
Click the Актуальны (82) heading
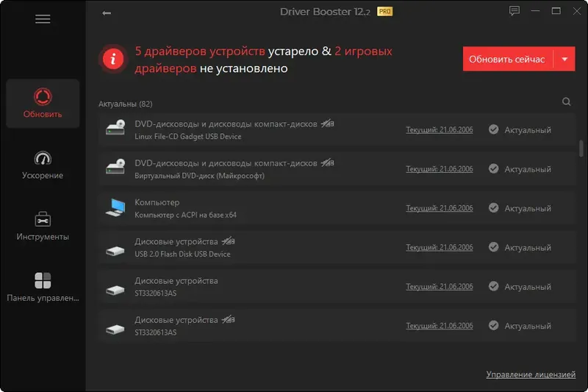pos(126,104)
